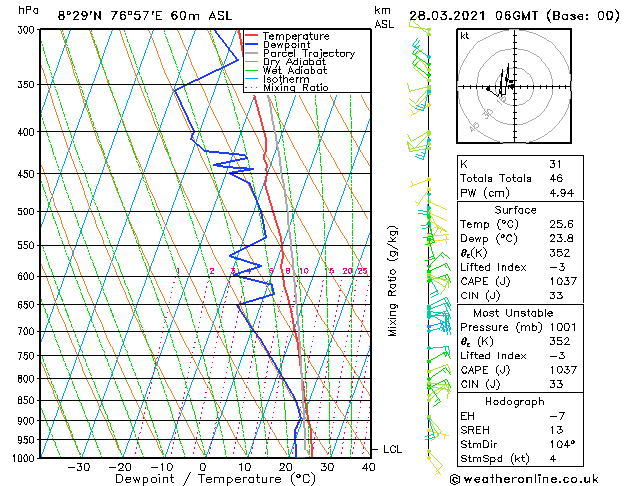The image size is (629, 486).
Task: Click the blue Dewpoint legend line
Action: (x=251, y=44)
